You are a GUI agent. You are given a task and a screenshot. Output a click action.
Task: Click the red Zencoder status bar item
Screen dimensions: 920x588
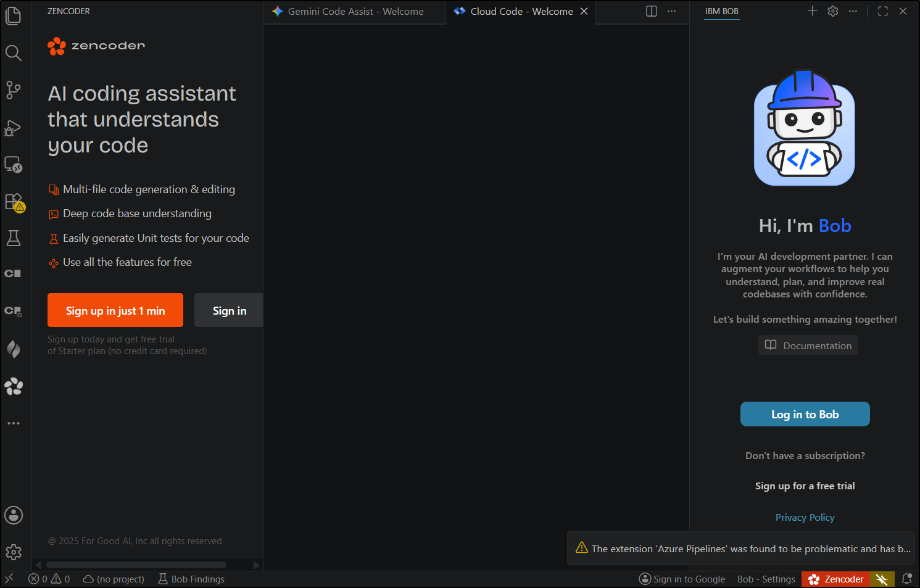[836, 579]
